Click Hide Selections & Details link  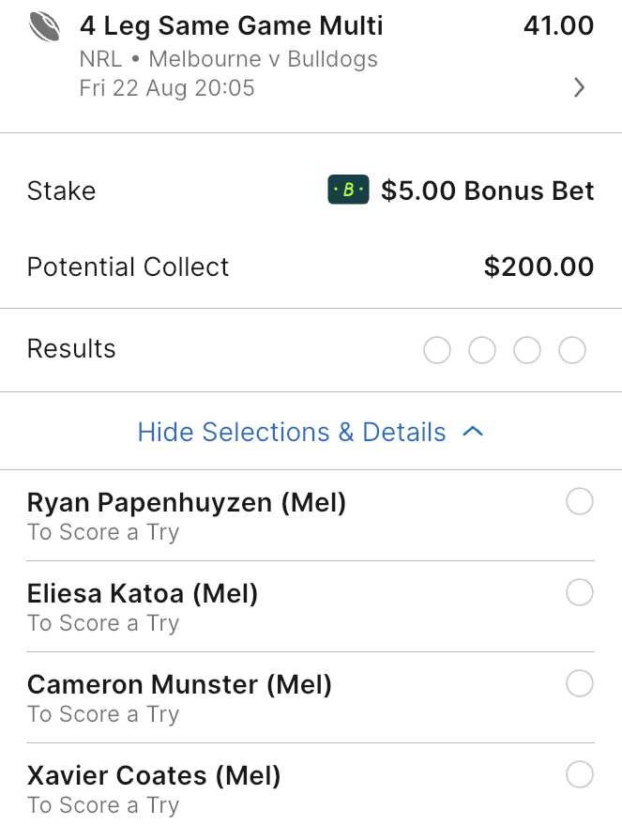292,432
